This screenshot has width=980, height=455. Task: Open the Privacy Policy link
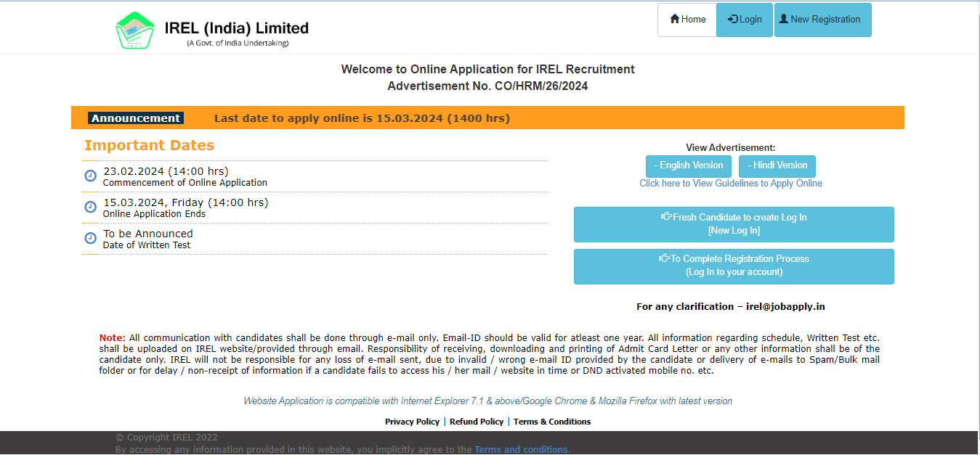point(412,422)
